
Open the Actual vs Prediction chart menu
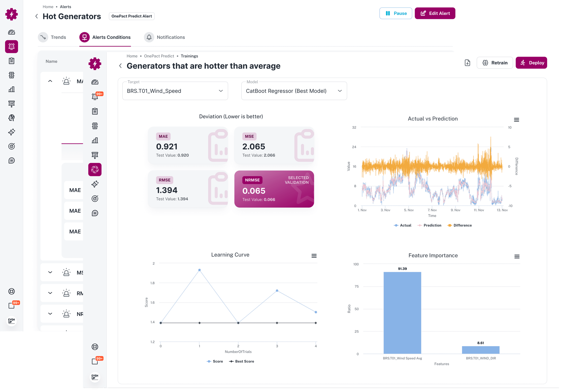pyautogui.click(x=516, y=120)
